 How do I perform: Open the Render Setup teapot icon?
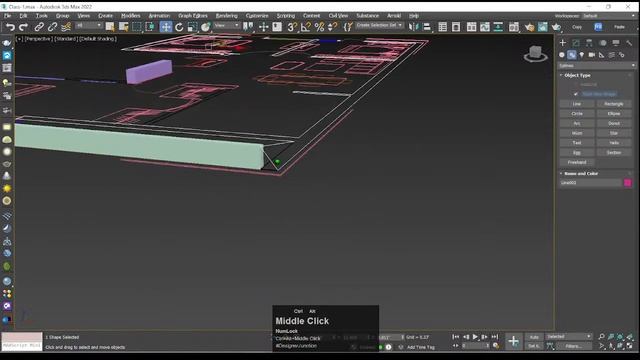tap(529, 27)
